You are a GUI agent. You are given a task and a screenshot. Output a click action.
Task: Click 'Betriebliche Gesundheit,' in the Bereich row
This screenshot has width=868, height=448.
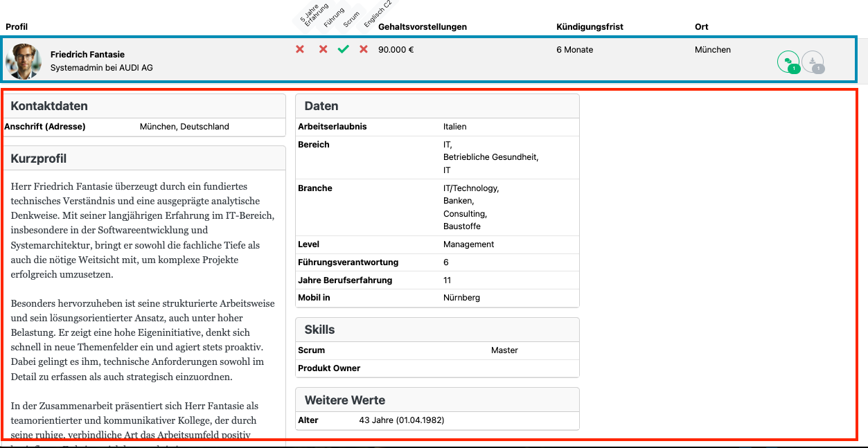coord(491,157)
